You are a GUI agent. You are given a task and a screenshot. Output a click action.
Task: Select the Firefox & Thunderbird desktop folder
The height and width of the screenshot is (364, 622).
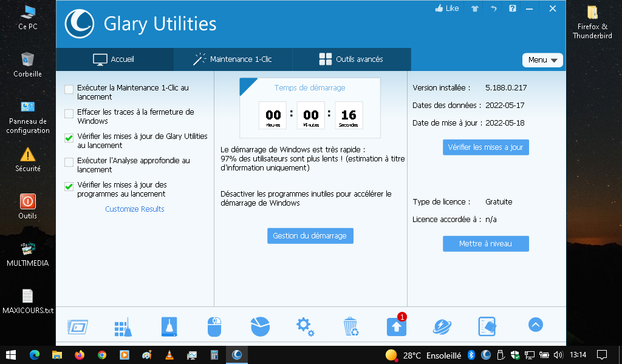pyautogui.click(x=592, y=22)
